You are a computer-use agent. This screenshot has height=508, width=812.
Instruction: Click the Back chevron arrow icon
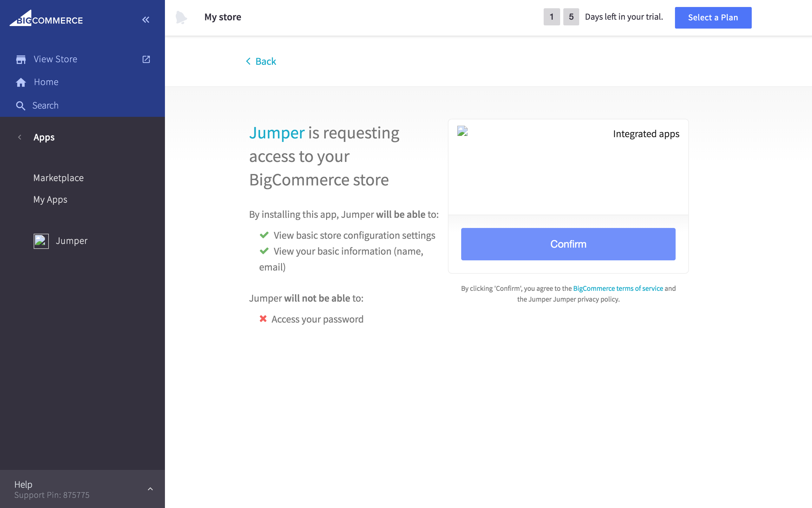[248, 61]
